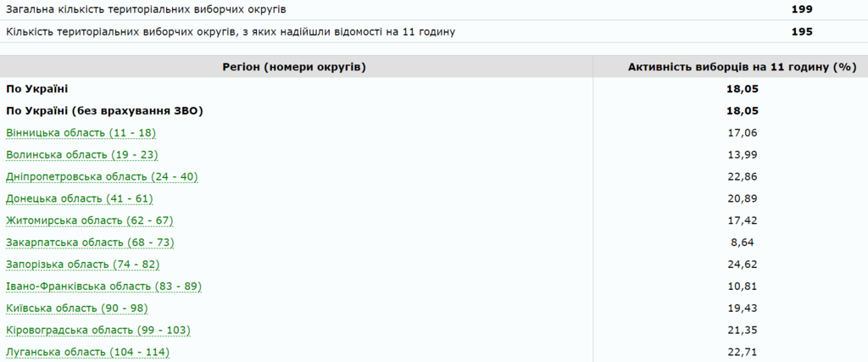Open the Волинська область (19 - 23) link
Image resolution: width=868 pixels, height=362 pixels.
(x=81, y=154)
